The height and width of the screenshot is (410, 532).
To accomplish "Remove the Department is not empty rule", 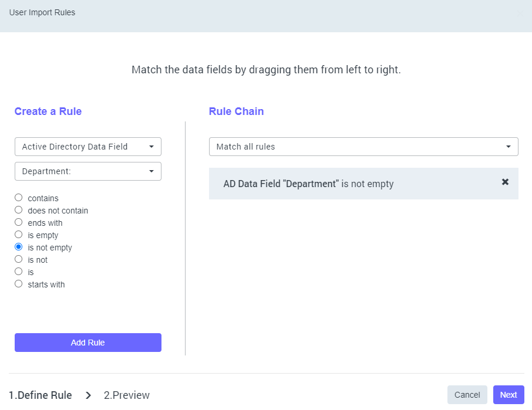I will pyautogui.click(x=505, y=182).
